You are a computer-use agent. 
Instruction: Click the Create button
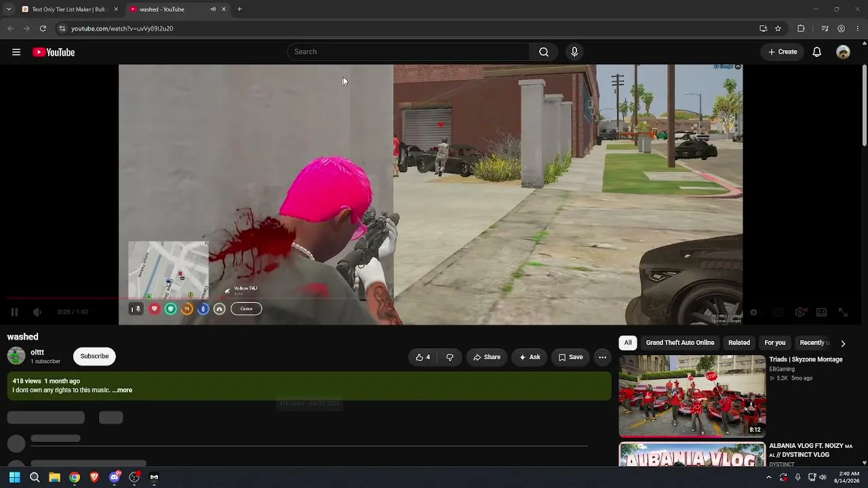(783, 52)
